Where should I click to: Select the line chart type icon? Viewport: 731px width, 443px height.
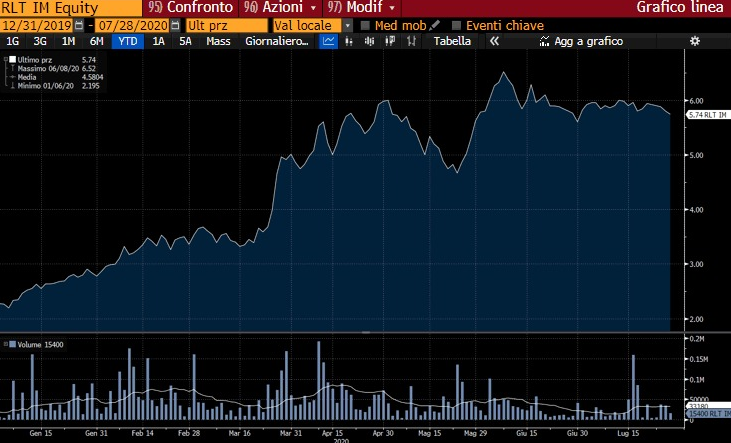click(329, 41)
